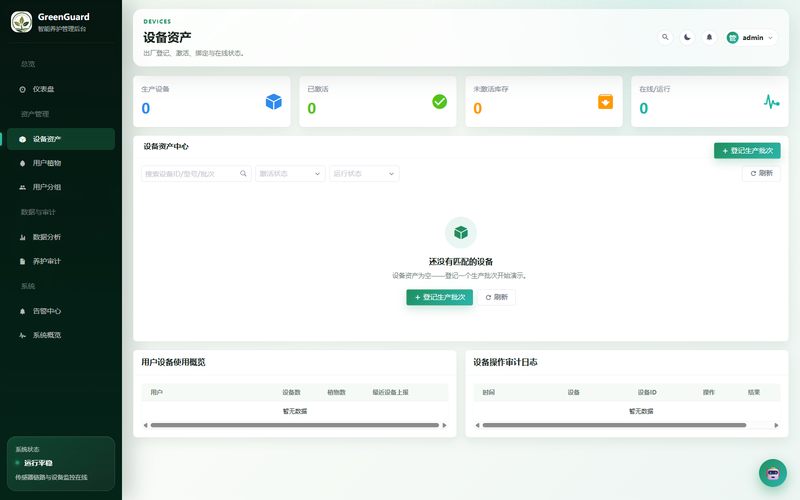Click the empty-state 刷新 button

pyautogui.click(x=496, y=297)
